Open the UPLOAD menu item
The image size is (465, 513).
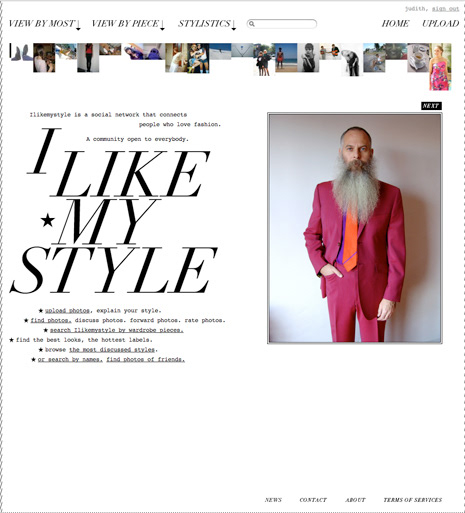441,24
